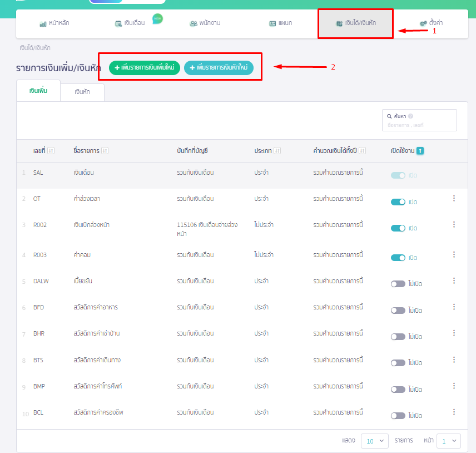
Task: Disable the OT ค่าล่วงเวลา toggle
Action: coord(398,202)
